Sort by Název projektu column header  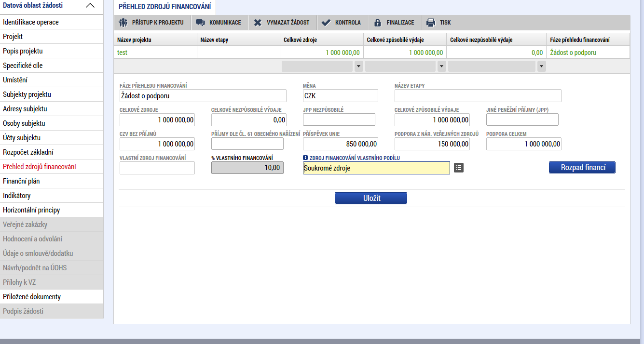(155, 40)
